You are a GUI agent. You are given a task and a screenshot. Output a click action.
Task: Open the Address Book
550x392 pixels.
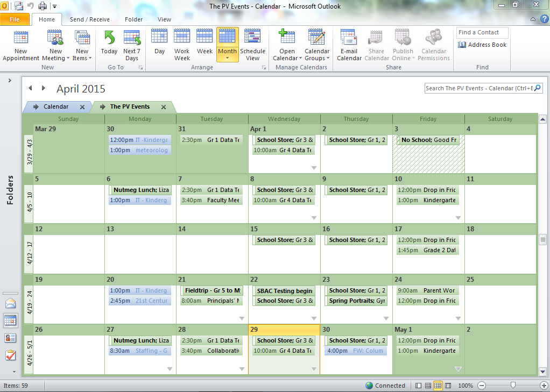(x=482, y=45)
